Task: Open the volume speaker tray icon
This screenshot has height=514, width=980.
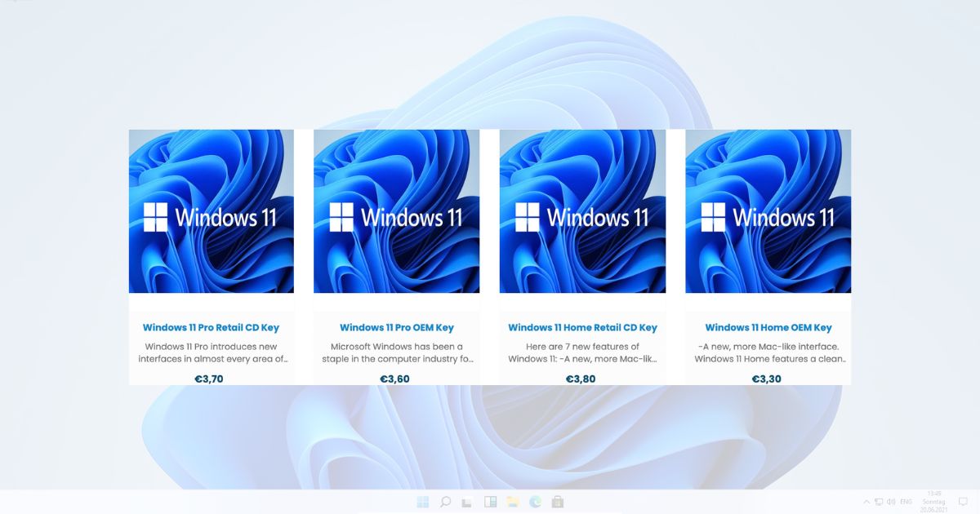Action: (x=891, y=502)
